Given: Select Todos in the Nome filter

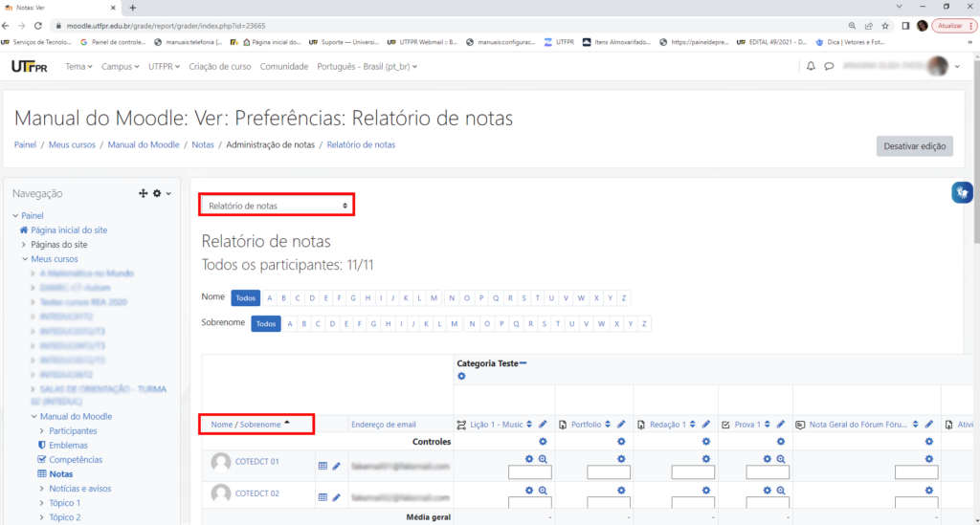Looking at the screenshot, I should tap(246, 297).
